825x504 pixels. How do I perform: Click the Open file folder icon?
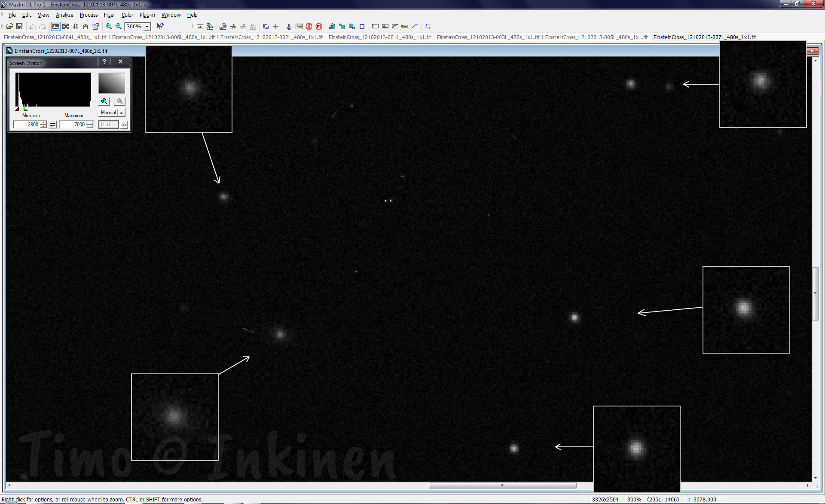point(9,26)
